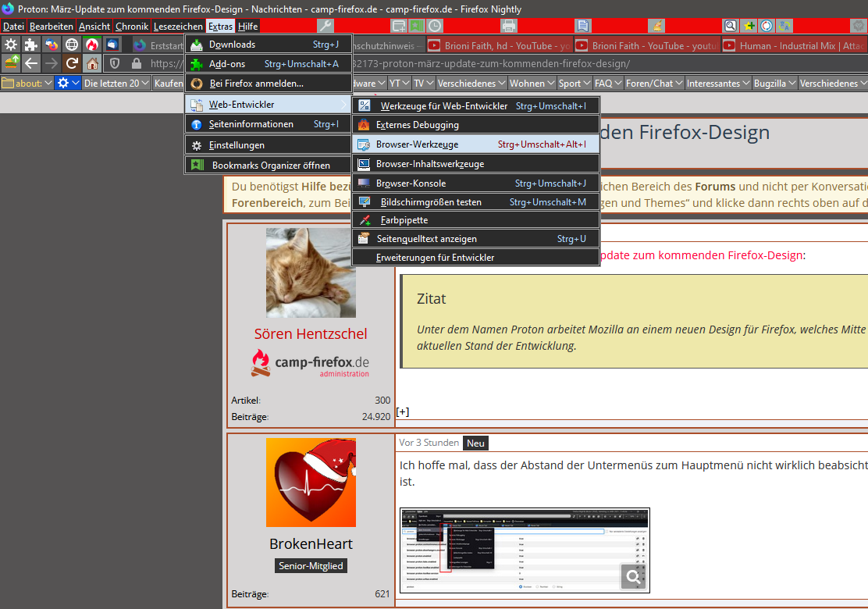Open the wrench tool icon
Viewport: 868px width, 609px height.
click(326, 26)
